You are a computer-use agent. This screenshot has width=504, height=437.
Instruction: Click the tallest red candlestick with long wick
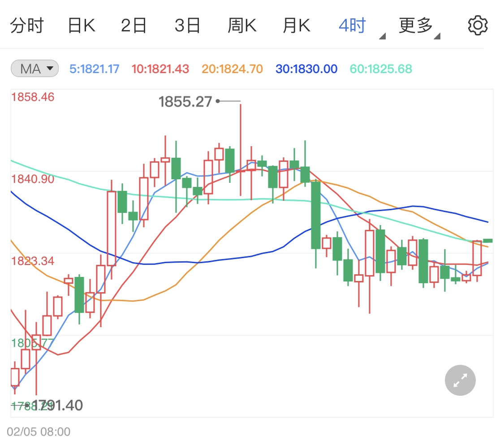point(241,148)
